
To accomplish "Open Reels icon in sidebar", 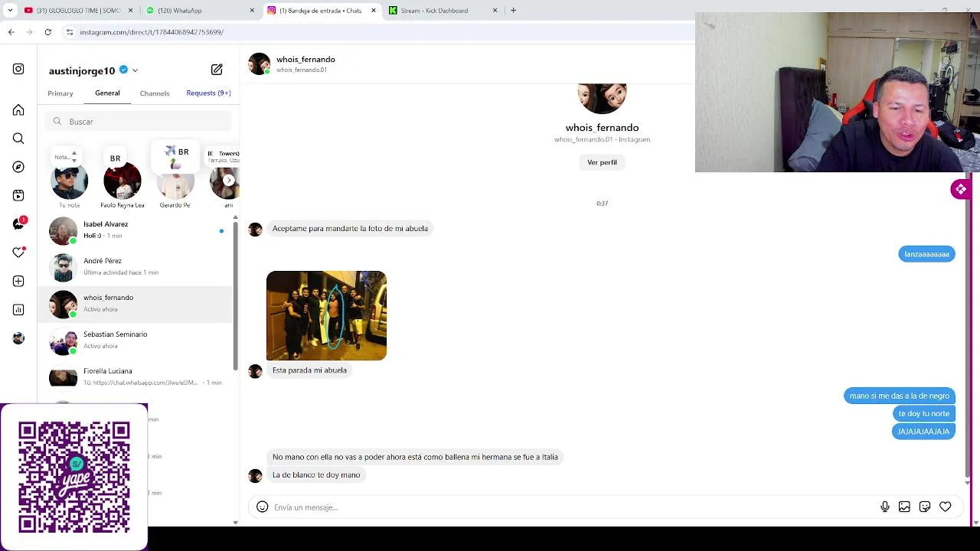I will pos(18,196).
